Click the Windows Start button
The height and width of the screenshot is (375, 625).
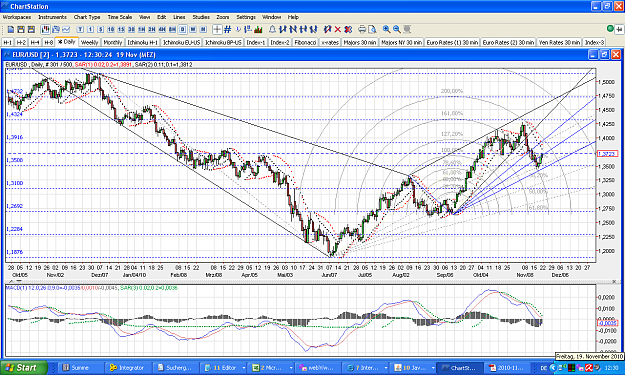point(24,367)
